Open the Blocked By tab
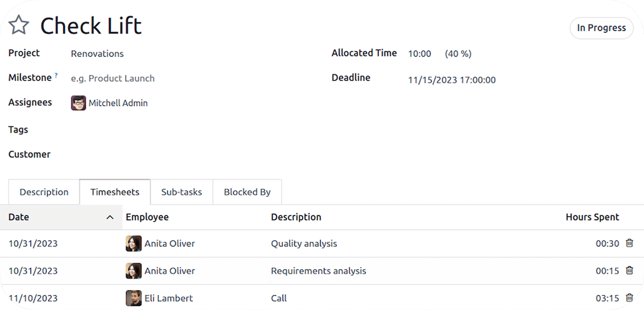This screenshot has width=644, height=310. 247,192
